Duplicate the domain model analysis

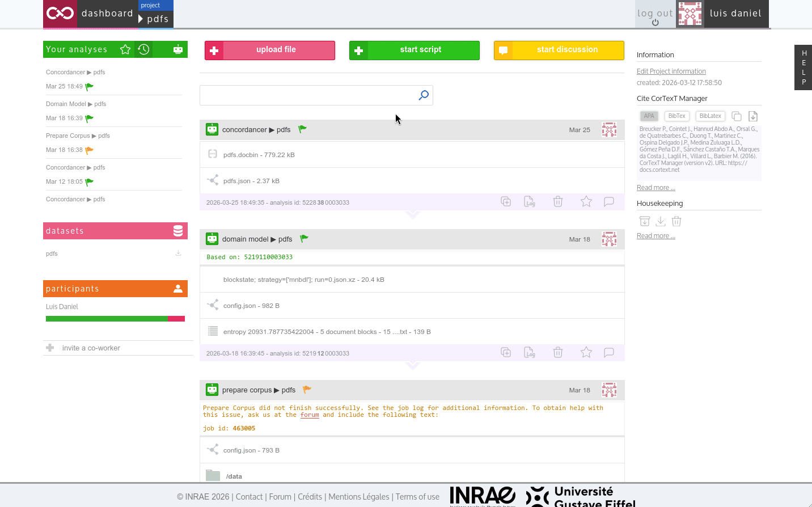coord(506,353)
